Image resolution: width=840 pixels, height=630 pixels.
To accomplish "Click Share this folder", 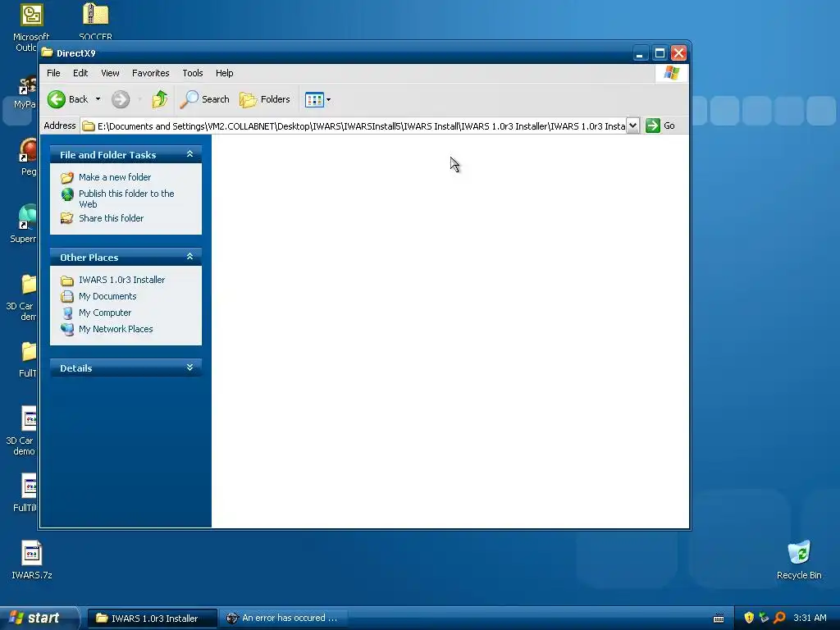I will (x=111, y=218).
